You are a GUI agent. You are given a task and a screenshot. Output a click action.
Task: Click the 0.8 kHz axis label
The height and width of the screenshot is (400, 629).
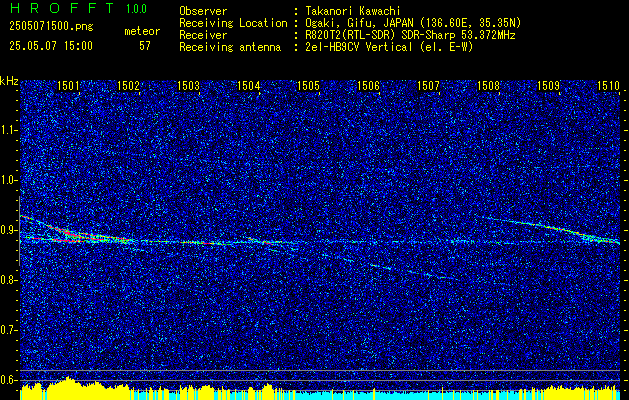(x=8, y=280)
